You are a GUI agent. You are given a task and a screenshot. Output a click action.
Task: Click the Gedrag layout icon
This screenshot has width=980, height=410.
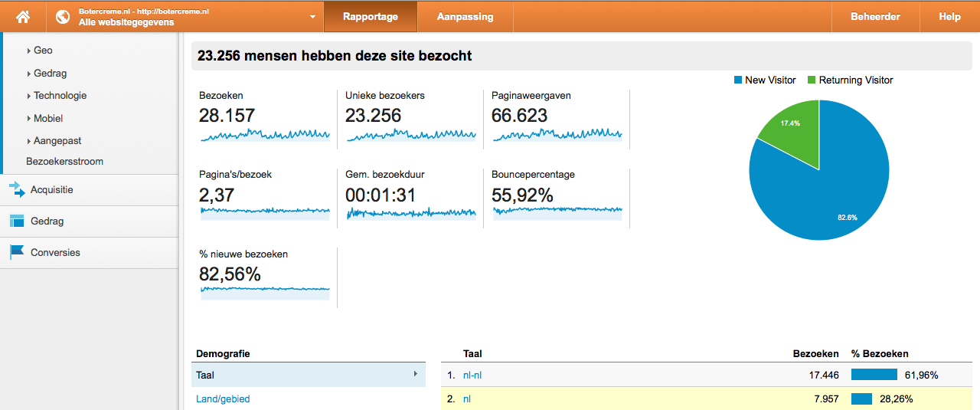point(17,221)
